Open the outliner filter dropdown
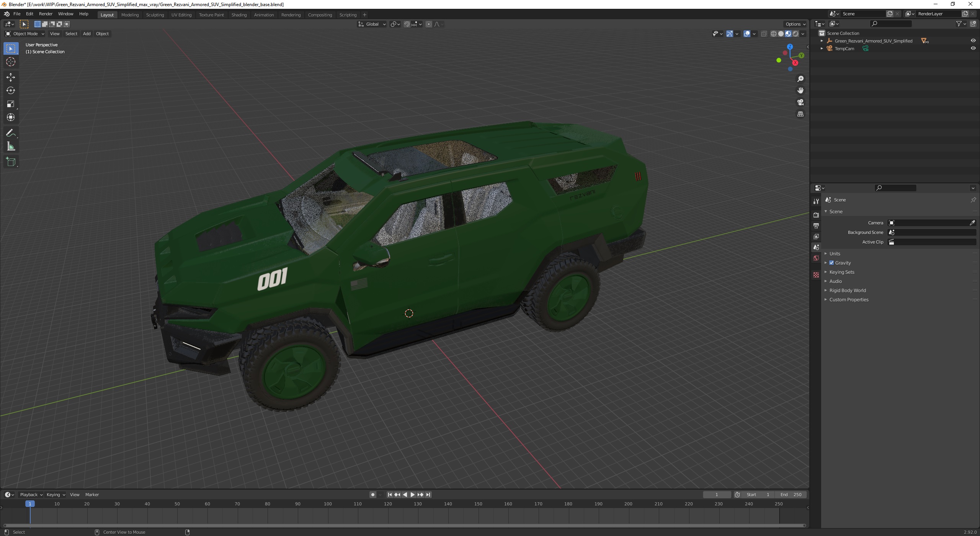 [961, 24]
